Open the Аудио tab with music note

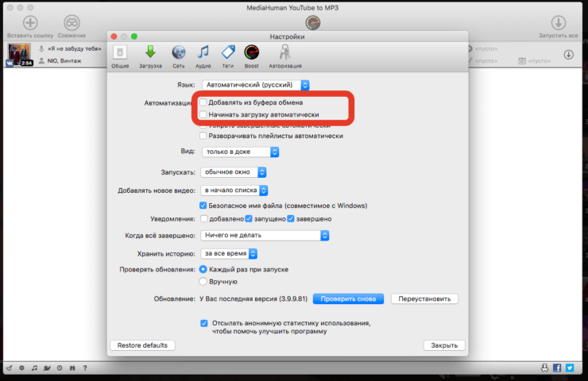203,56
